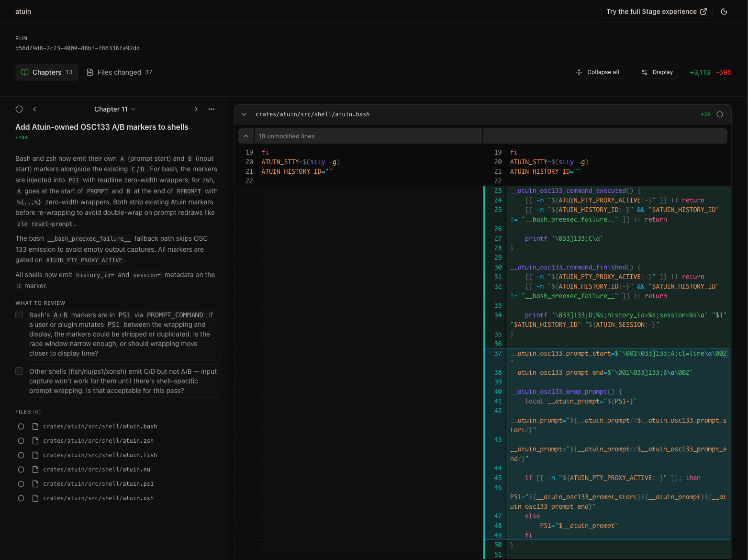Open crates/atuin/src/shell/atuin.fish file
The width and height of the screenshot is (748, 560).
coord(100,455)
